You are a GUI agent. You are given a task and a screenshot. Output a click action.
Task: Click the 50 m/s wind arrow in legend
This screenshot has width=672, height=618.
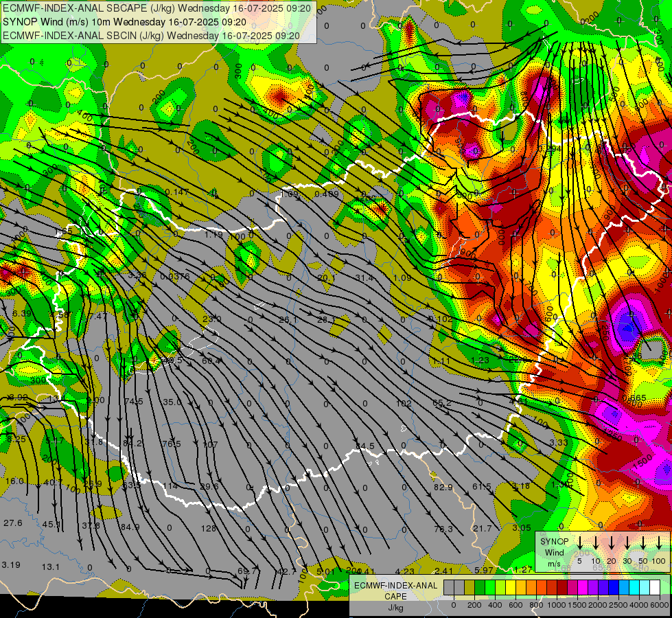tap(643, 542)
